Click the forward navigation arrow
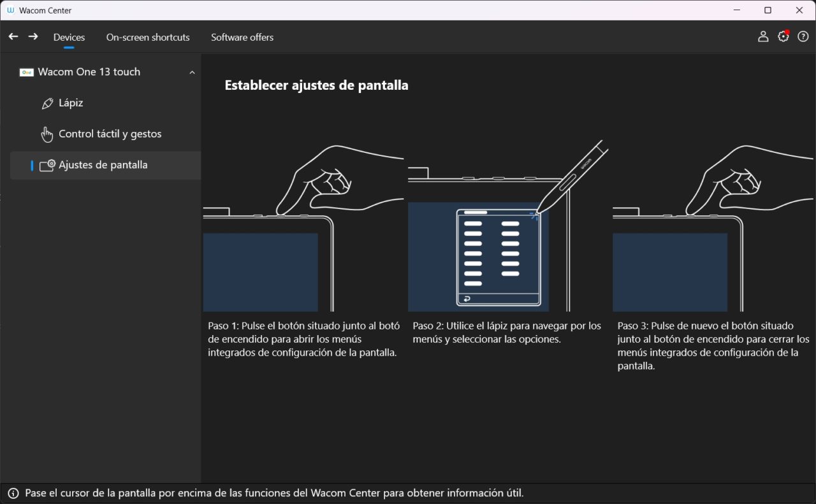This screenshot has width=816, height=504. tap(33, 37)
